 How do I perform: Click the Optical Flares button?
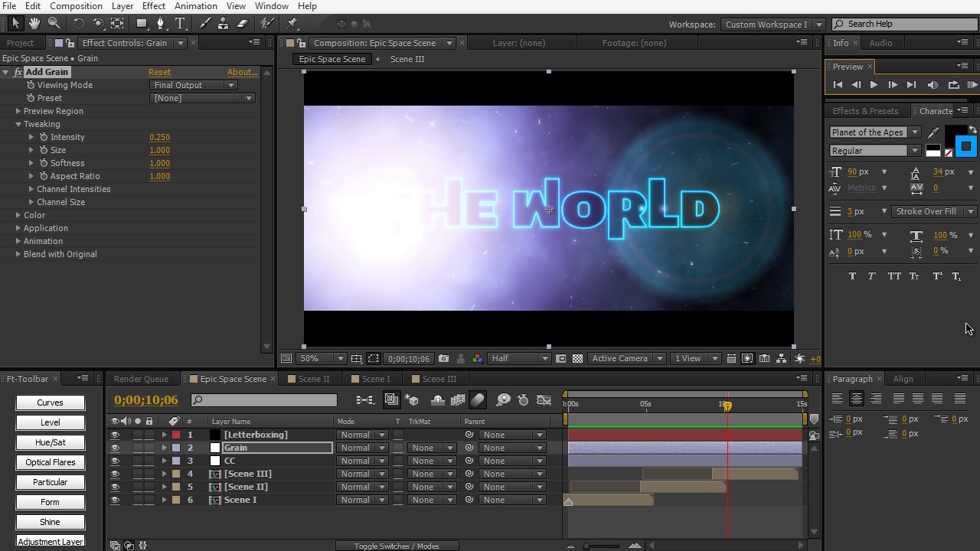(51, 462)
